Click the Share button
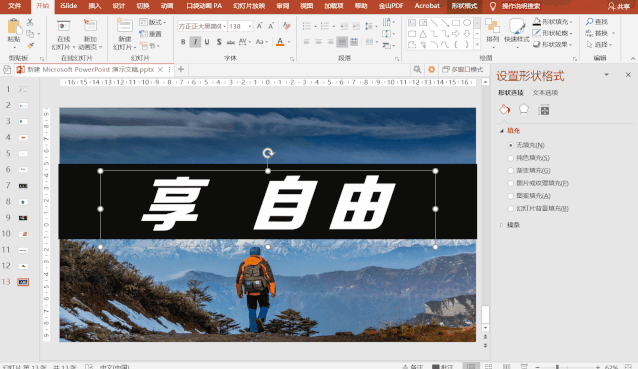The width and height of the screenshot is (638, 369). click(619, 6)
